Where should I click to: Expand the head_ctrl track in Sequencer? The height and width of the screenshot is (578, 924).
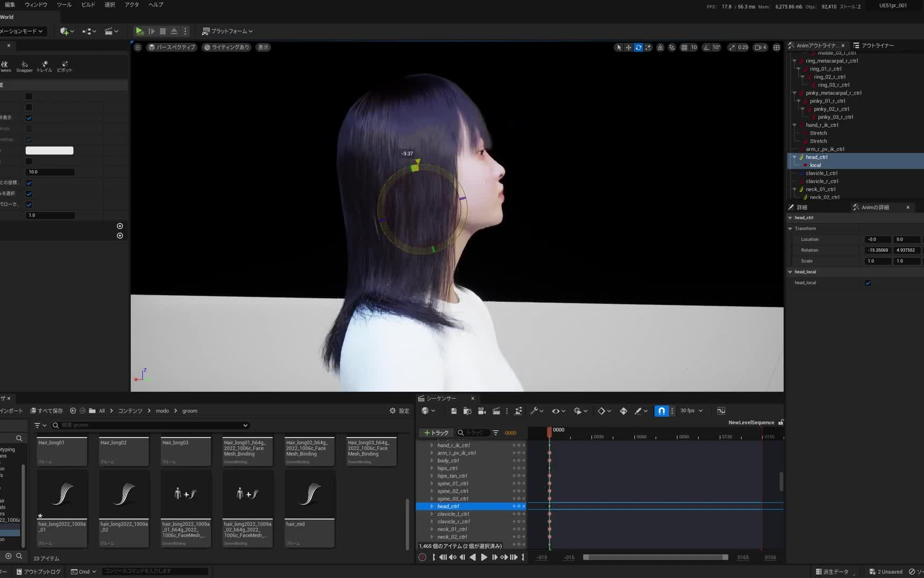tap(432, 506)
